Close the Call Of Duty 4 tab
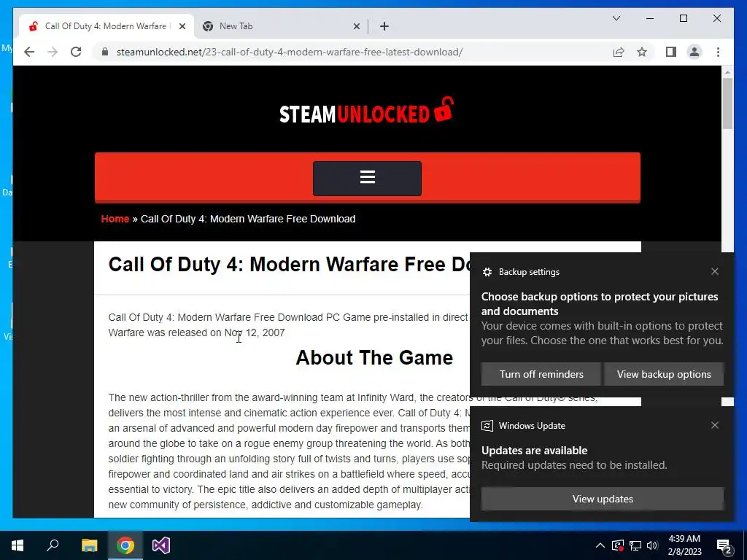The image size is (747, 560). point(182,26)
